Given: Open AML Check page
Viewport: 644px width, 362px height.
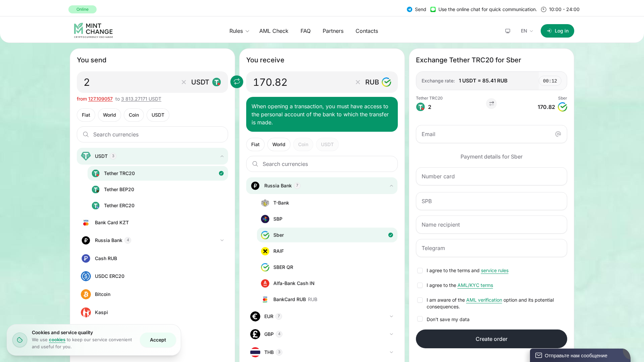Looking at the screenshot, I should 274,31.
